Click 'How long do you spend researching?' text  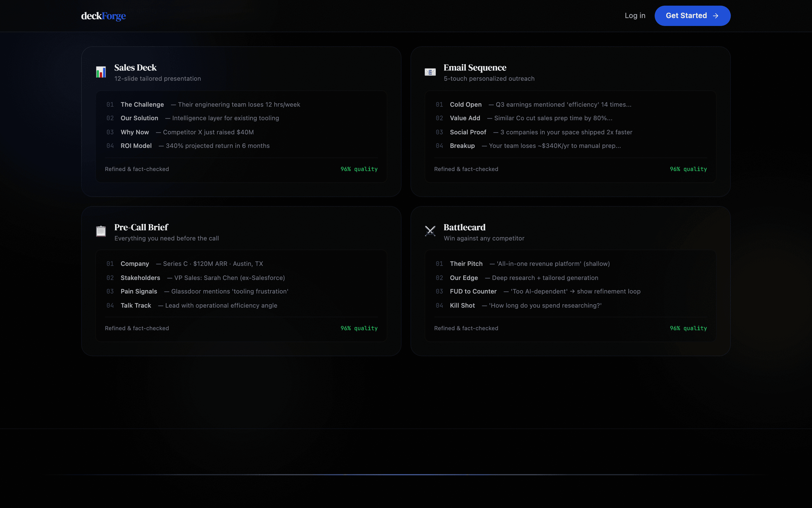545,305
